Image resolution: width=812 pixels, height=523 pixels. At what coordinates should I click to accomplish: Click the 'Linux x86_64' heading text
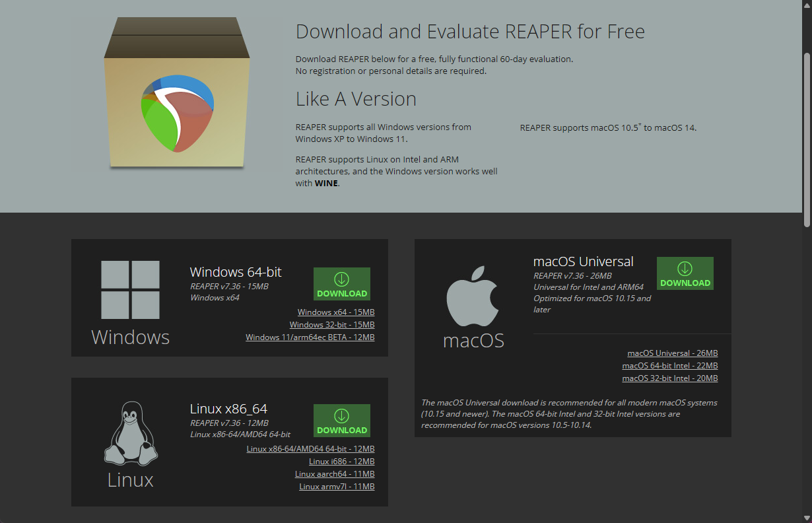(x=228, y=409)
